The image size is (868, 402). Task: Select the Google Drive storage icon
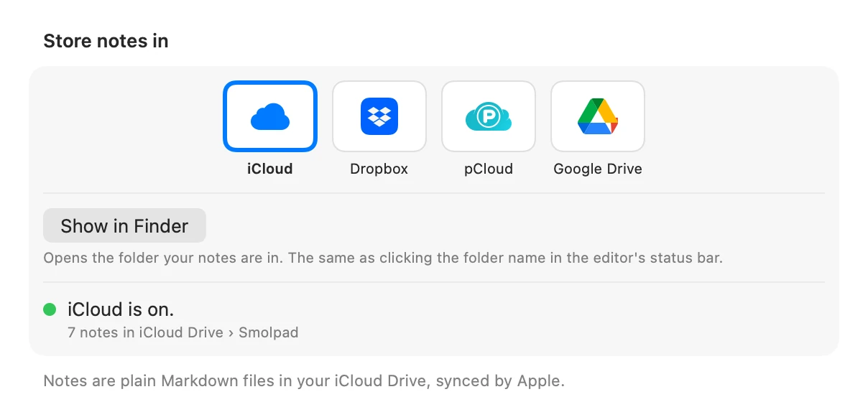coord(598,116)
